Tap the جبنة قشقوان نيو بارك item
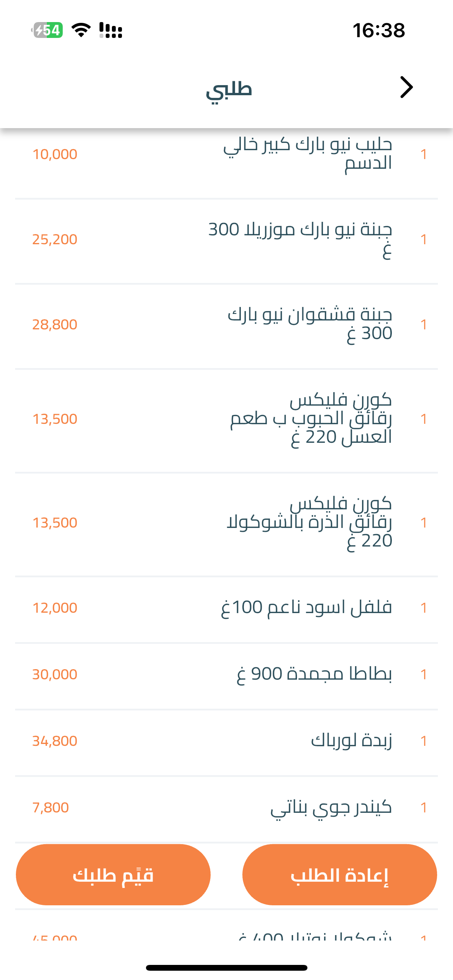This screenshot has width=453, height=980. coord(310,324)
